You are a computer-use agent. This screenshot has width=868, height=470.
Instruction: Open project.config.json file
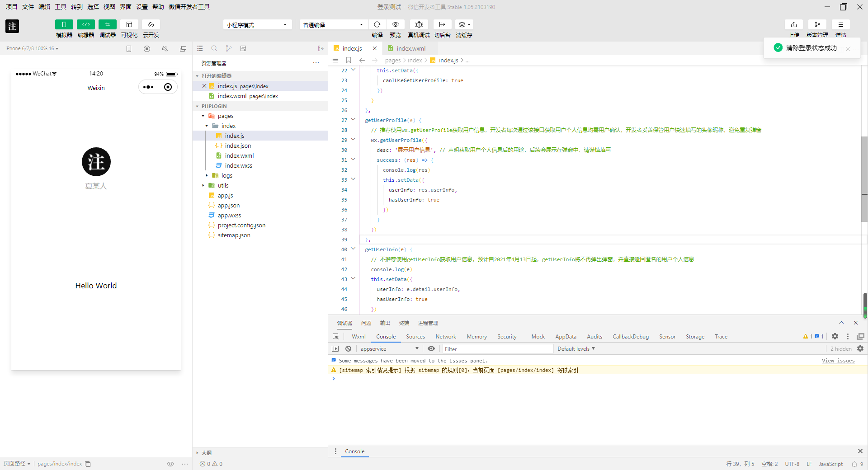pyautogui.click(x=241, y=225)
